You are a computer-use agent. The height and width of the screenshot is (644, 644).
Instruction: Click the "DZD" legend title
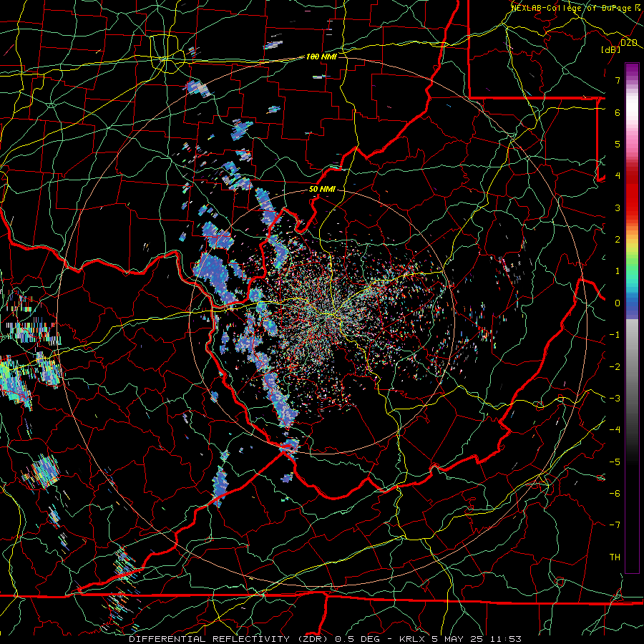[628, 43]
